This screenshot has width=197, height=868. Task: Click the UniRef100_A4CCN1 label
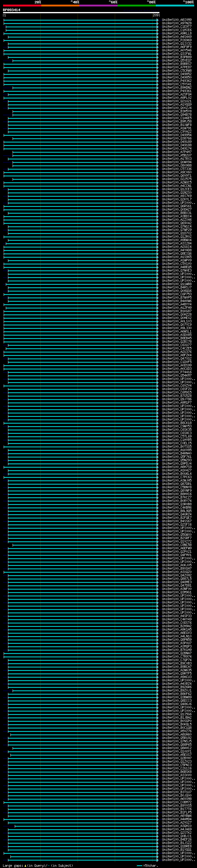(177, 186)
